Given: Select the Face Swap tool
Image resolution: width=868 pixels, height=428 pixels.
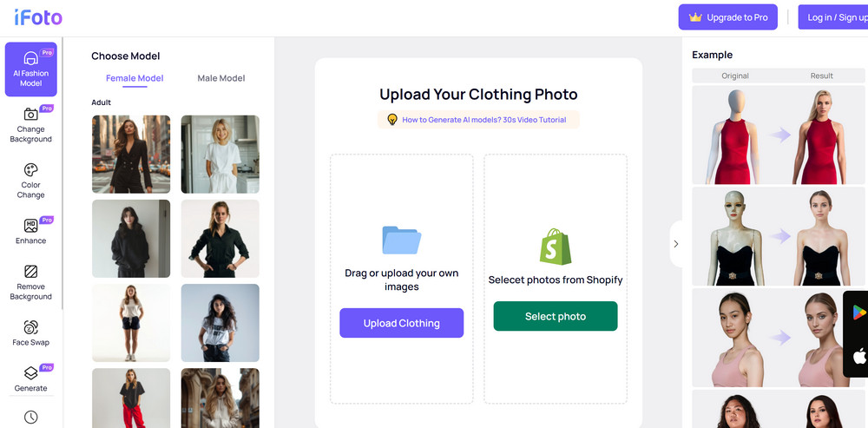Looking at the screenshot, I should (x=31, y=333).
